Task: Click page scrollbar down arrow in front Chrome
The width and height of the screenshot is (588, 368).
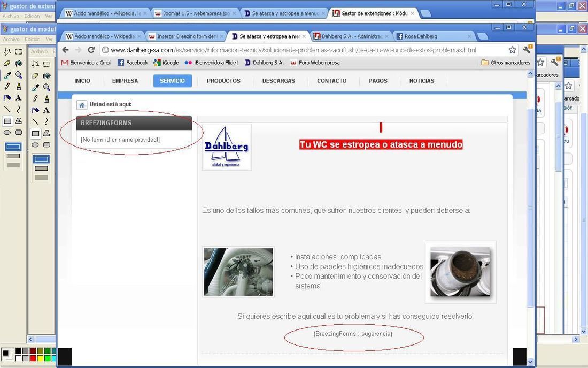Action: coord(530,362)
